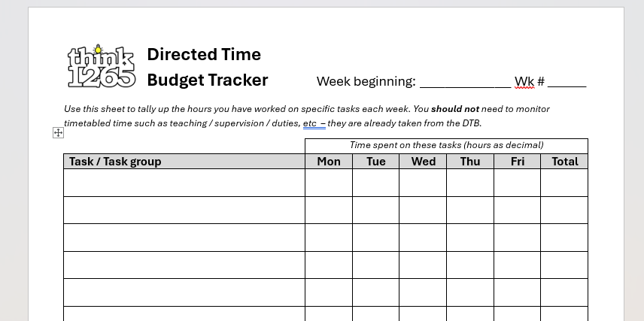Click the yellow lightbulb in the logo

(98, 50)
